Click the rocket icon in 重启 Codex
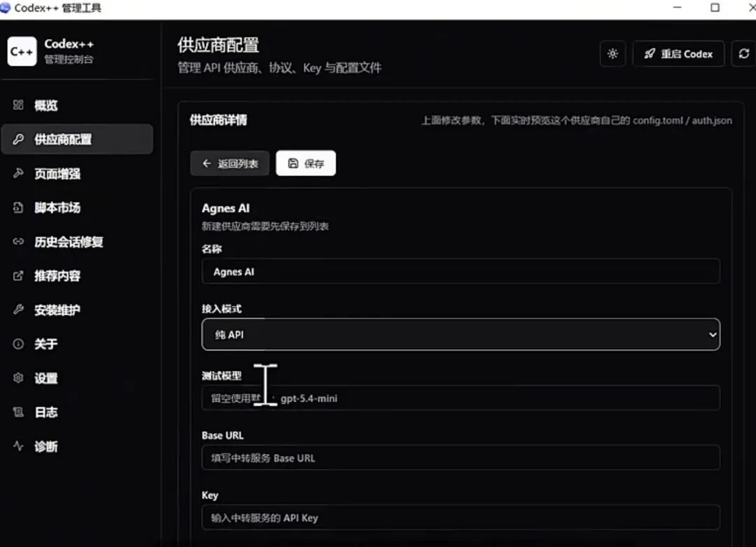756x547 pixels. (650, 53)
